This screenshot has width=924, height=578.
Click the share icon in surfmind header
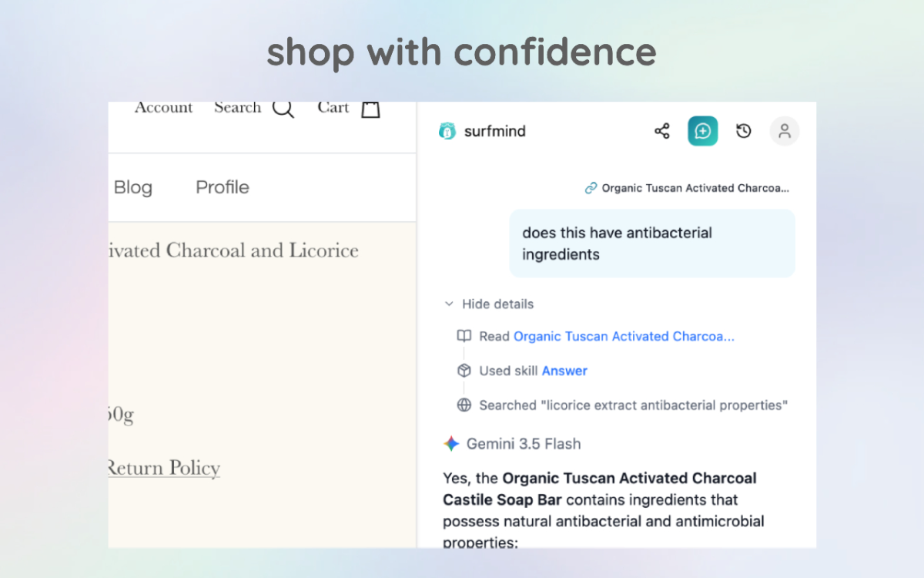pos(661,131)
